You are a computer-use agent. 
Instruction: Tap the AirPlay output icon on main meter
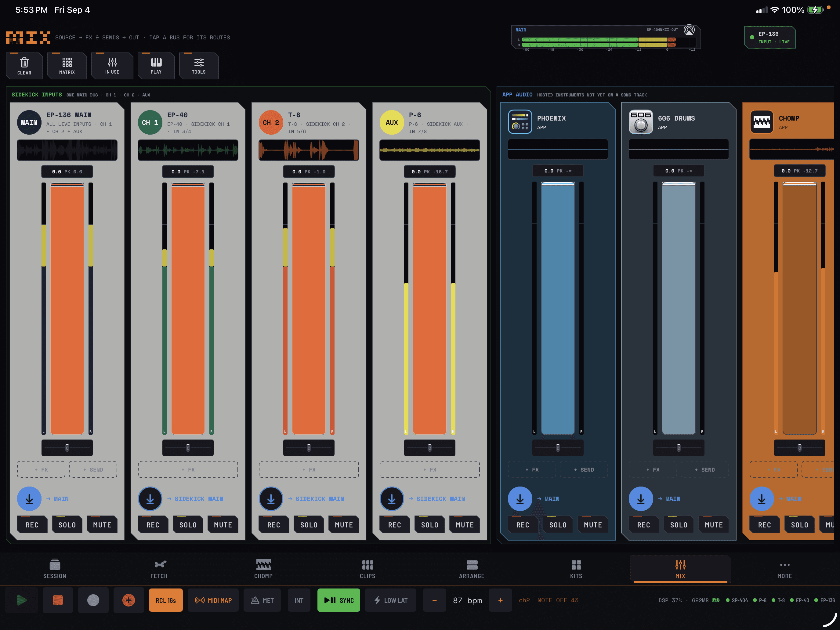coord(689,30)
